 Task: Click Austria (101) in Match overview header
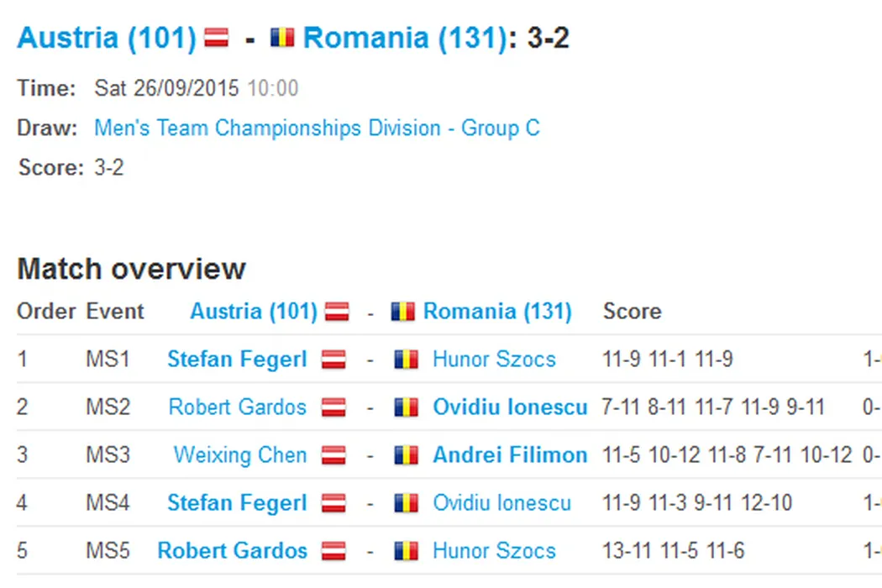(254, 312)
